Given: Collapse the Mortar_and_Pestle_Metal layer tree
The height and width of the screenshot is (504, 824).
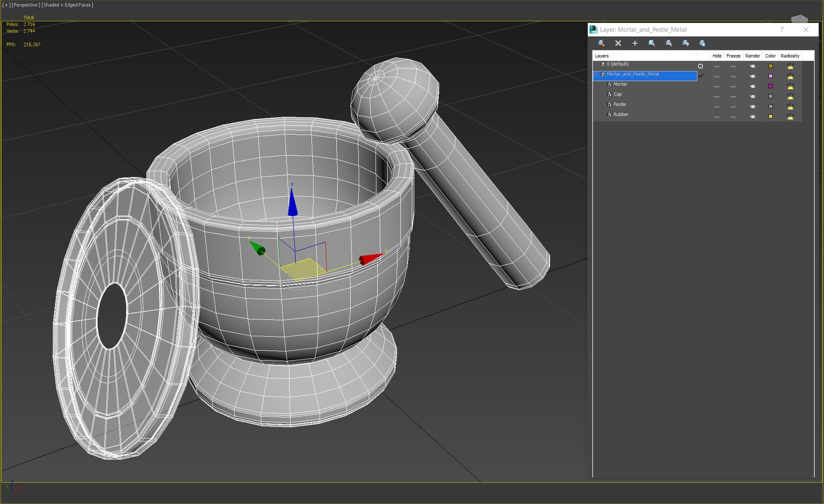Looking at the screenshot, I should [596, 74].
